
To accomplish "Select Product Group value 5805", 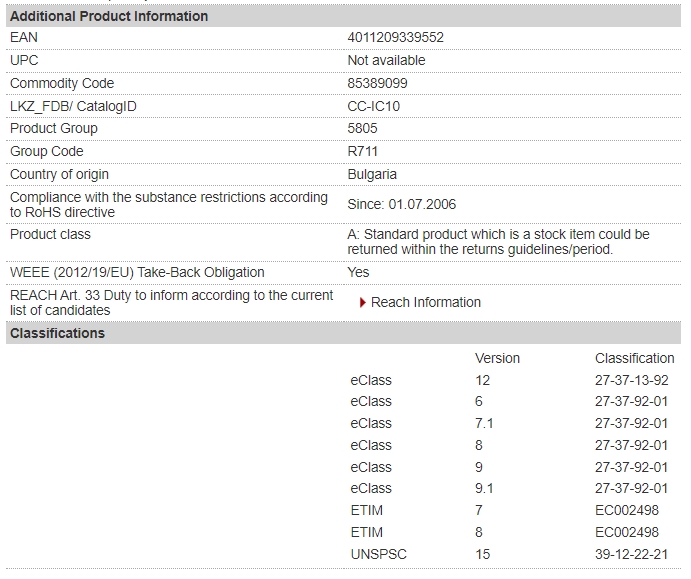I will (362, 128).
